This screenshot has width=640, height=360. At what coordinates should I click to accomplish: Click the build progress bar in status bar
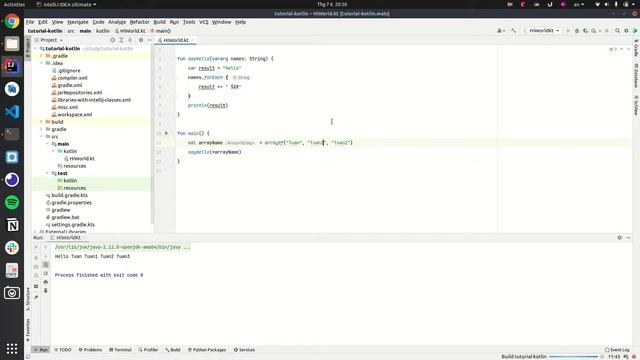(573, 357)
